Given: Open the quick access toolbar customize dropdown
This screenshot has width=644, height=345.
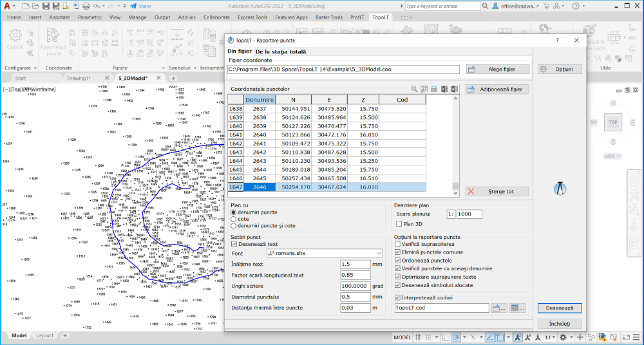Looking at the screenshot, I should tap(124, 6).
